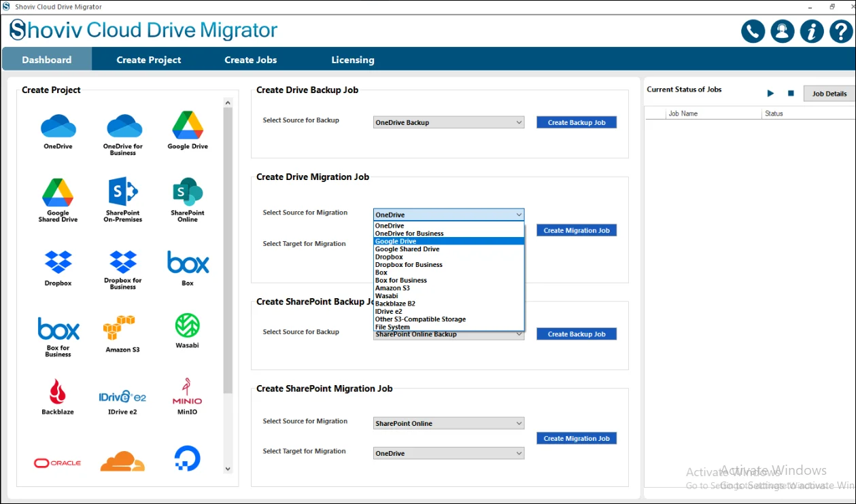Click the Oracle project icon
Image resolution: width=856 pixels, height=504 pixels.
[x=58, y=463]
